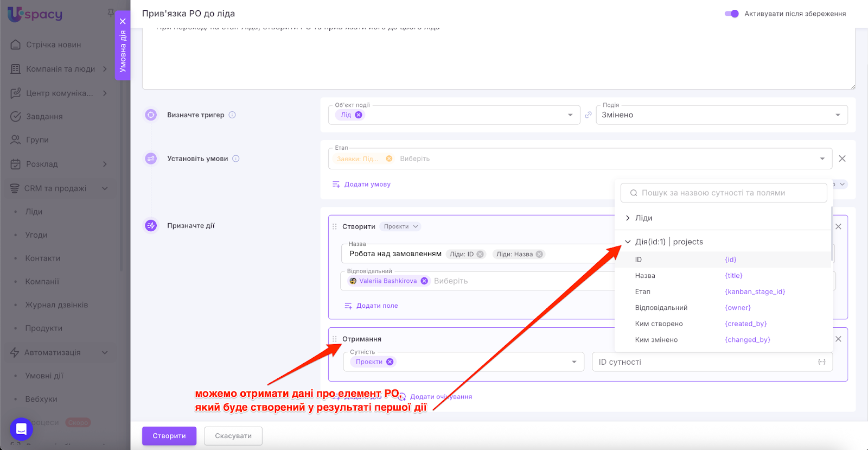Remove the Лід tag from event object
868x450 pixels.
point(359,115)
